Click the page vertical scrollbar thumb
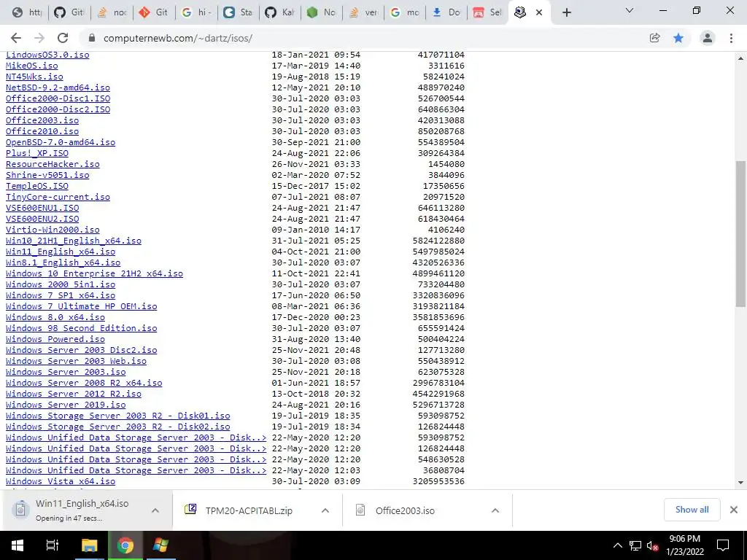This screenshot has height=560, width=747. [x=740, y=233]
